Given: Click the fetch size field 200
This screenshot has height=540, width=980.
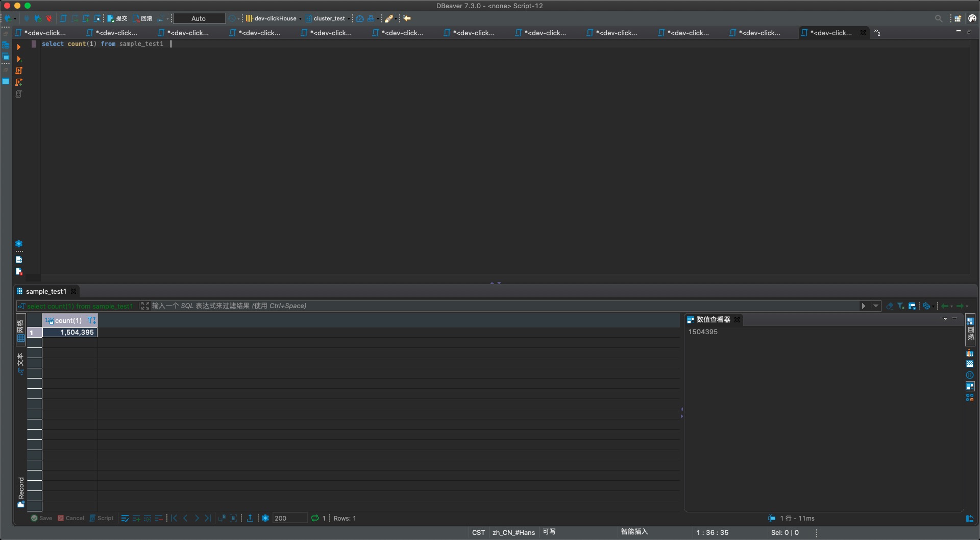Looking at the screenshot, I should (290, 518).
